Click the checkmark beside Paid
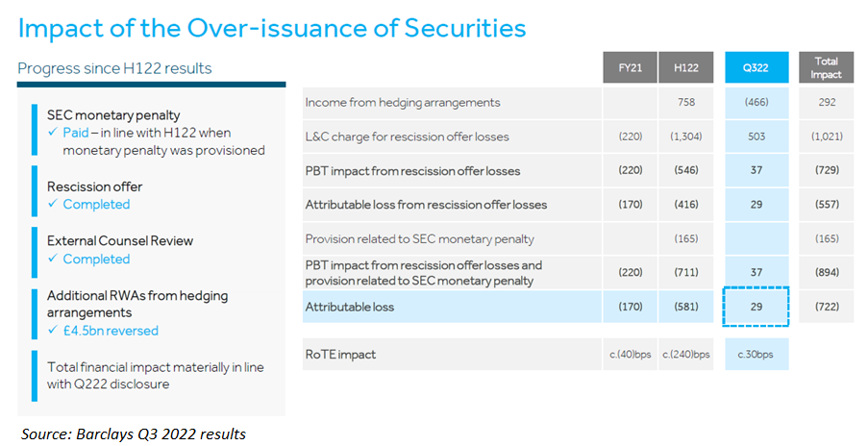The height and width of the screenshot is (446, 868). 53,133
